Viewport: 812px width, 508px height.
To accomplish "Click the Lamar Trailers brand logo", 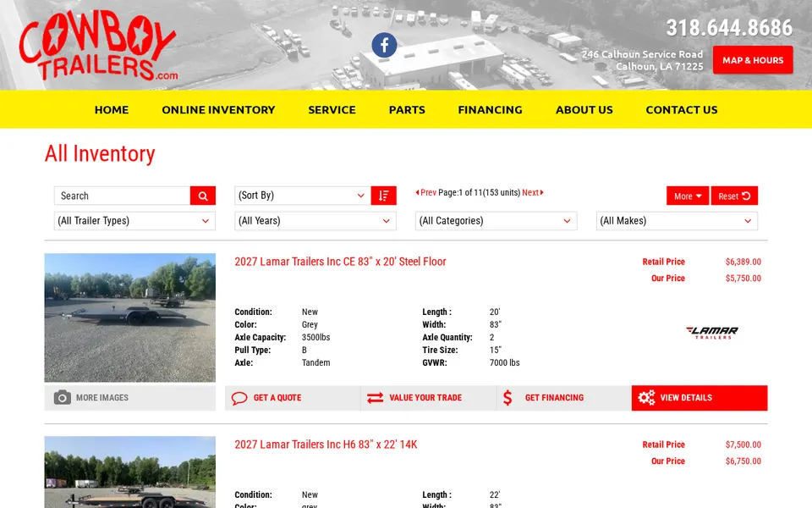I will (x=712, y=332).
